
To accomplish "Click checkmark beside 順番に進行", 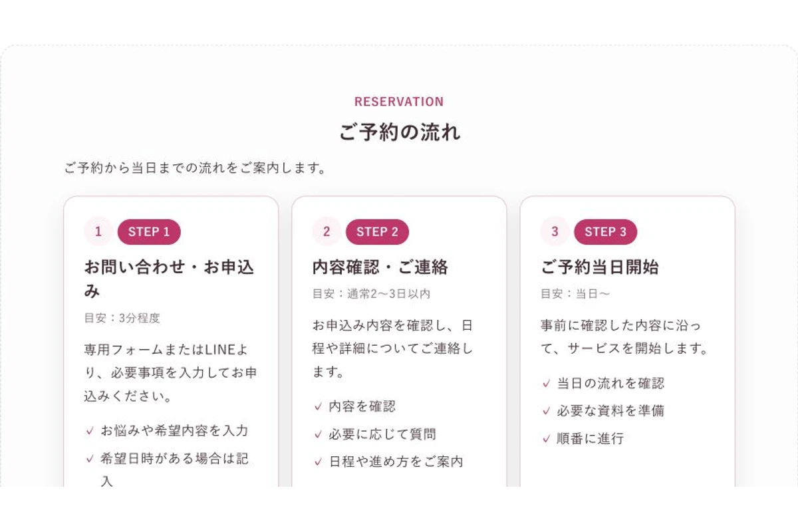I will (x=546, y=439).
